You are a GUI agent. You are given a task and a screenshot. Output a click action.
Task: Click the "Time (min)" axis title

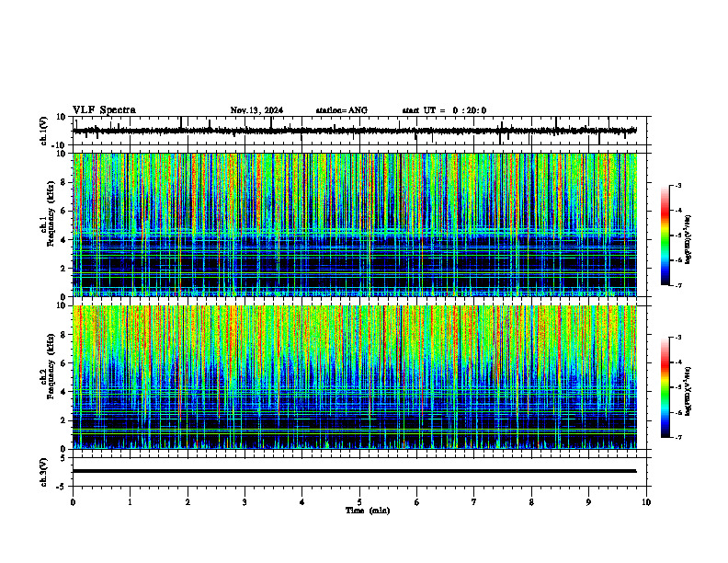(x=368, y=511)
